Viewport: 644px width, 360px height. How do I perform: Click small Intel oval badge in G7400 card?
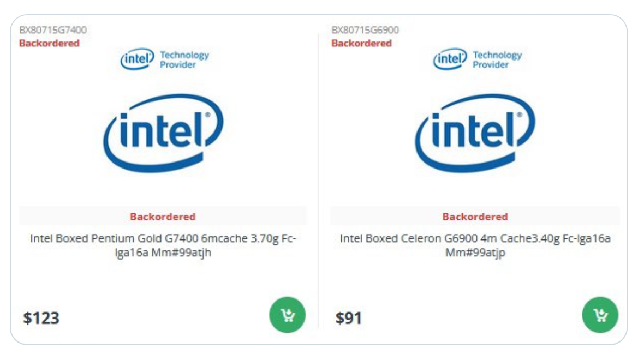(137, 59)
